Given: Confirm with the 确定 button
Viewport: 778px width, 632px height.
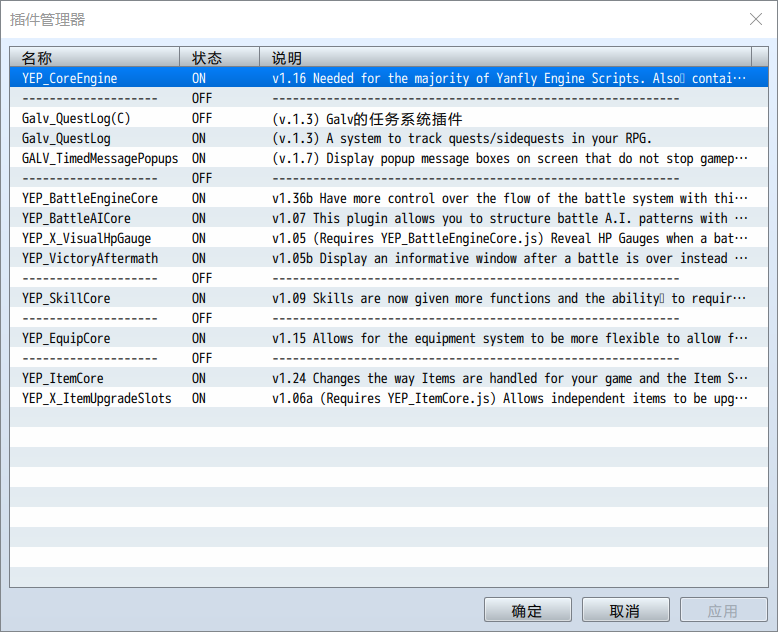Looking at the screenshot, I should click(528, 610).
